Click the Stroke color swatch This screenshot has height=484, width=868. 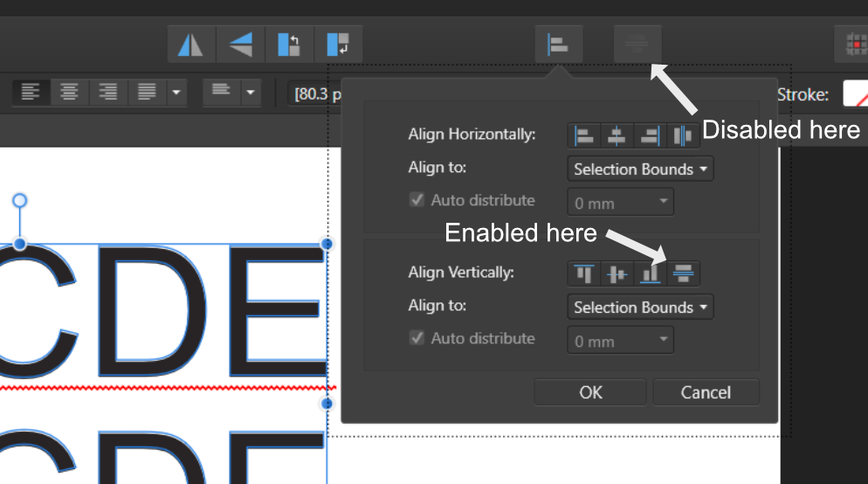pos(855,93)
